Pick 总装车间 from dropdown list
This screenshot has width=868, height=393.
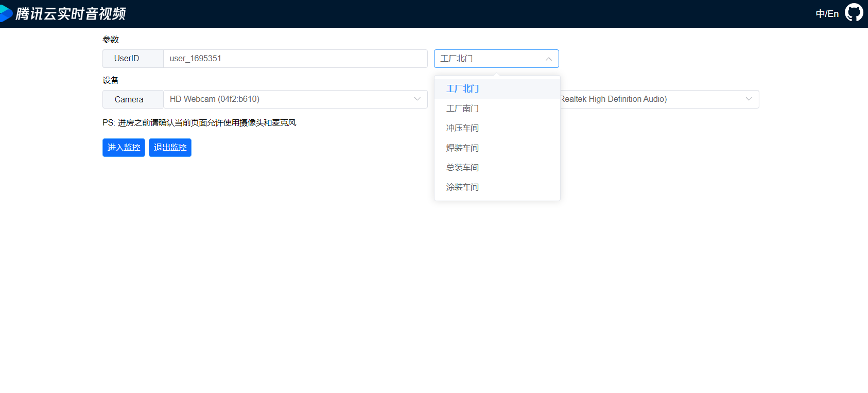(497, 168)
